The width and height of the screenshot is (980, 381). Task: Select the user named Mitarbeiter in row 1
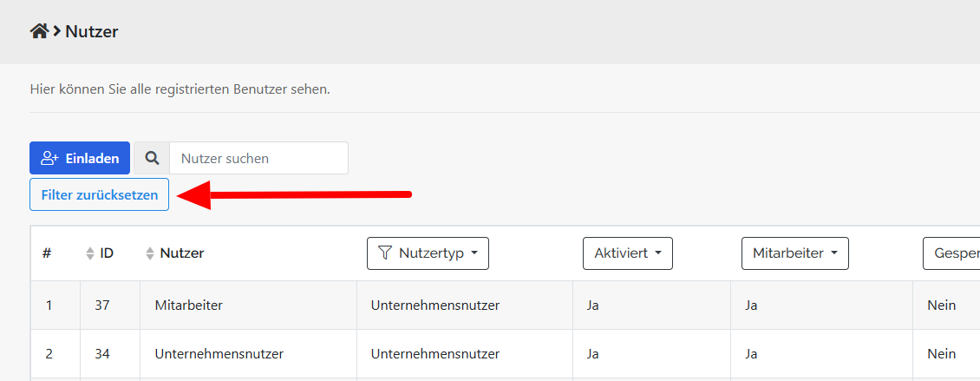click(187, 305)
